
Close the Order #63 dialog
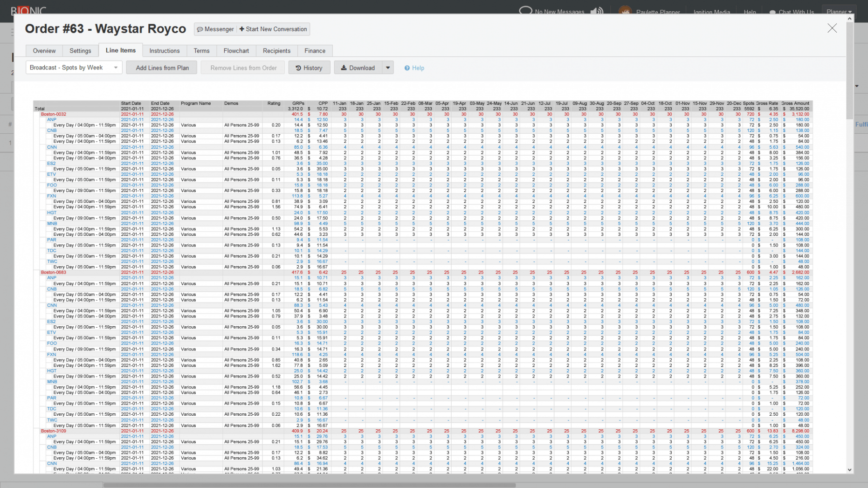(x=832, y=28)
